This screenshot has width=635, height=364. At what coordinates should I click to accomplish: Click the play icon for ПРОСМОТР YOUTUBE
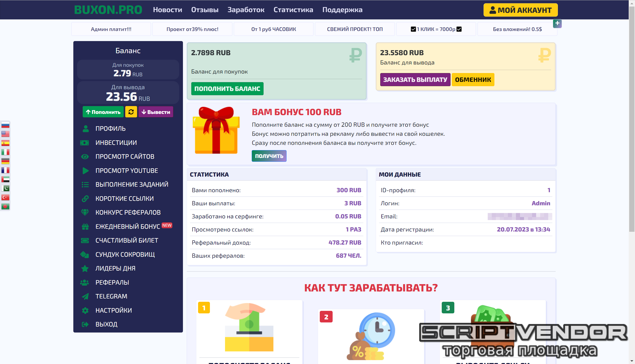click(x=85, y=171)
